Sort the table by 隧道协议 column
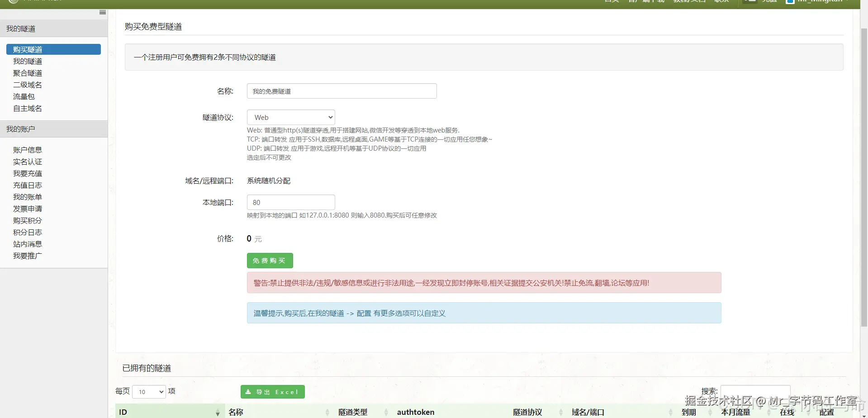This screenshot has width=868, height=418. 538,412
